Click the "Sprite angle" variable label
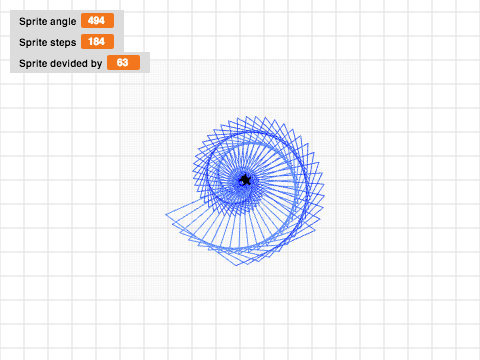This screenshot has width=480, height=360. click(x=47, y=21)
